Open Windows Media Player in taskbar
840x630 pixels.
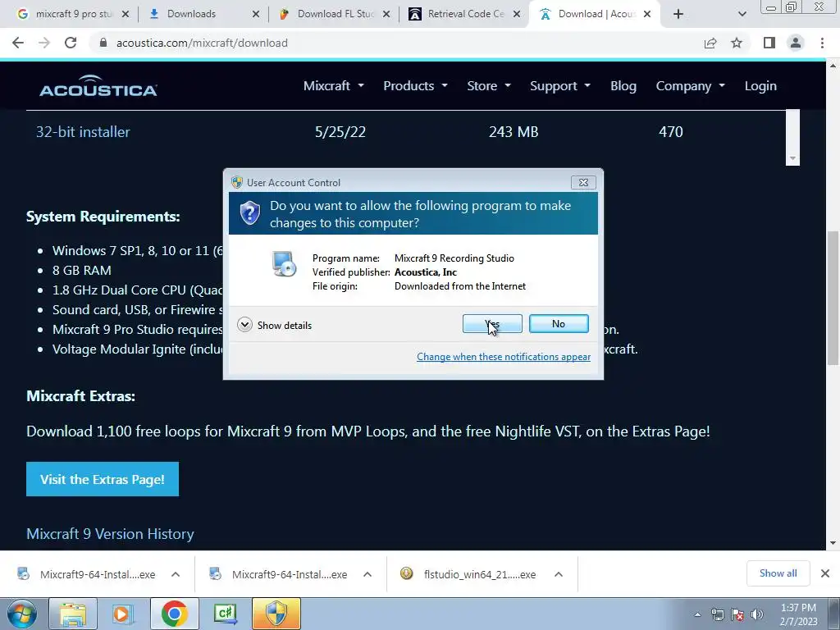(123, 614)
